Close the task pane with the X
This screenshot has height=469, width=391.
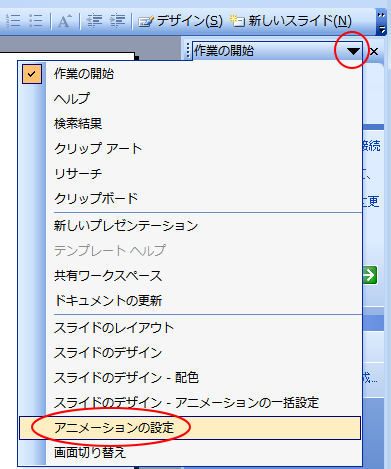coord(374,52)
